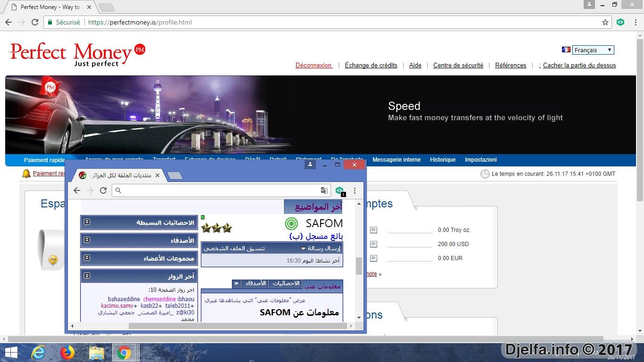Open the Historique menu item
Viewport: 644px width, 362px height.
[443, 160]
